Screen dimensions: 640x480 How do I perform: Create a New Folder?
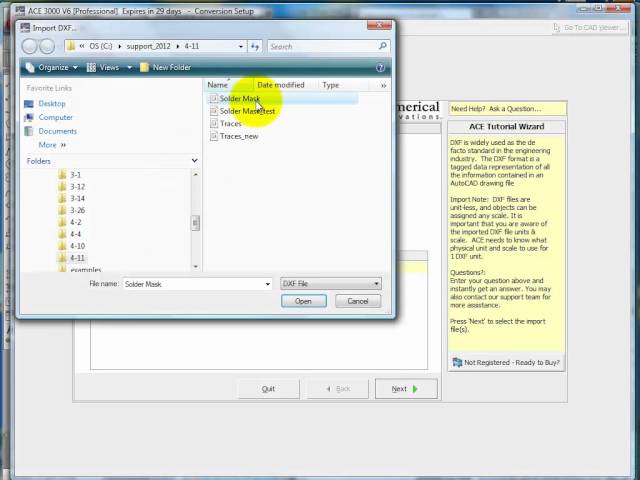click(165, 68)
